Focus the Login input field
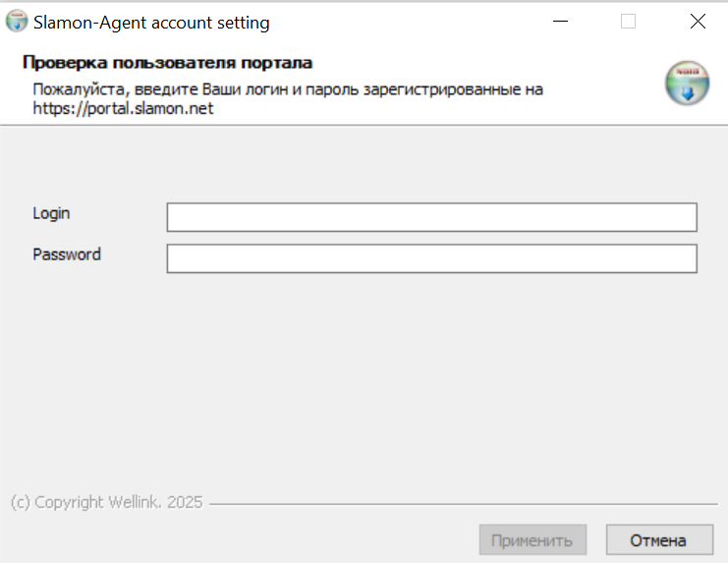The height and width of the screenshot is (563, 728). (431, 217)
